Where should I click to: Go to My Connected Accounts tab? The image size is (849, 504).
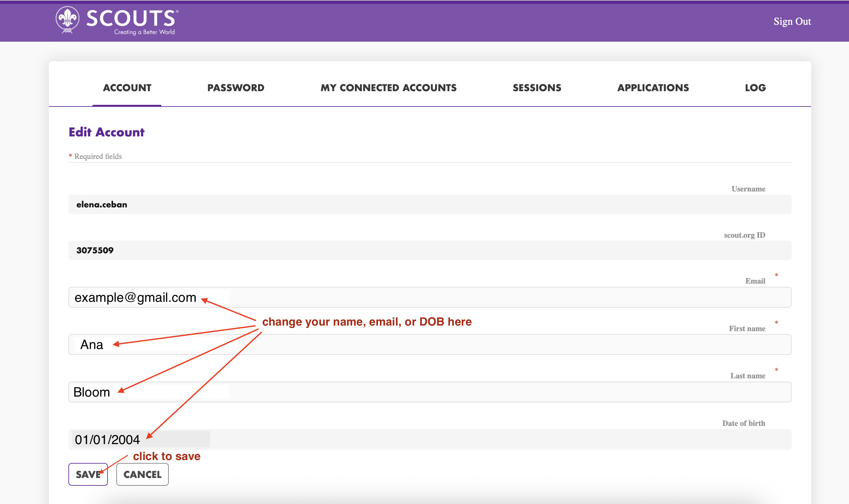(388, 88)
